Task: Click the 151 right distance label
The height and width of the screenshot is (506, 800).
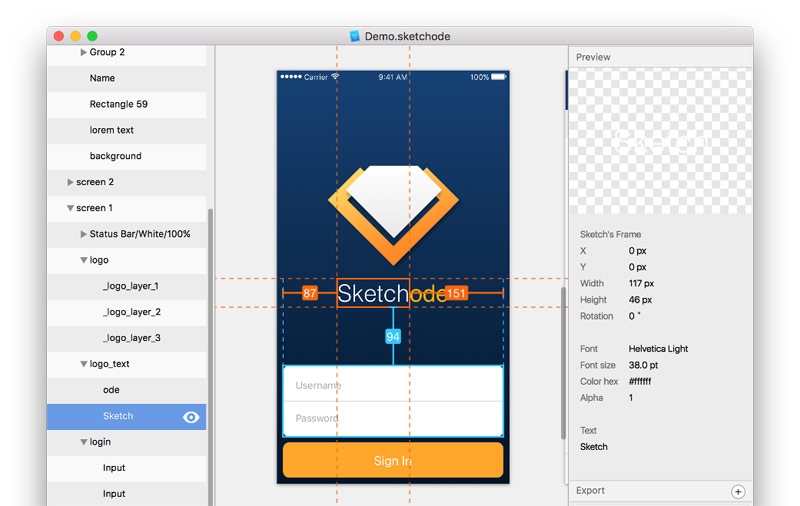Action: point(456,293)
